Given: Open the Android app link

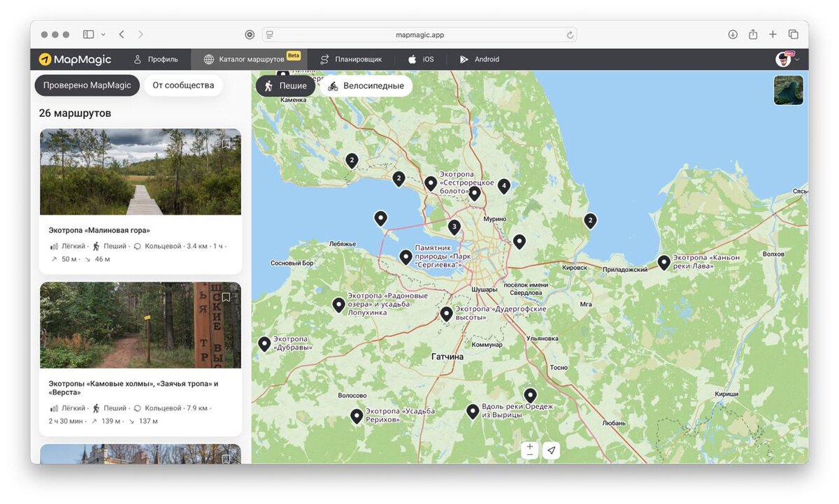Looking at the screenshot, I should coord(480,59).
